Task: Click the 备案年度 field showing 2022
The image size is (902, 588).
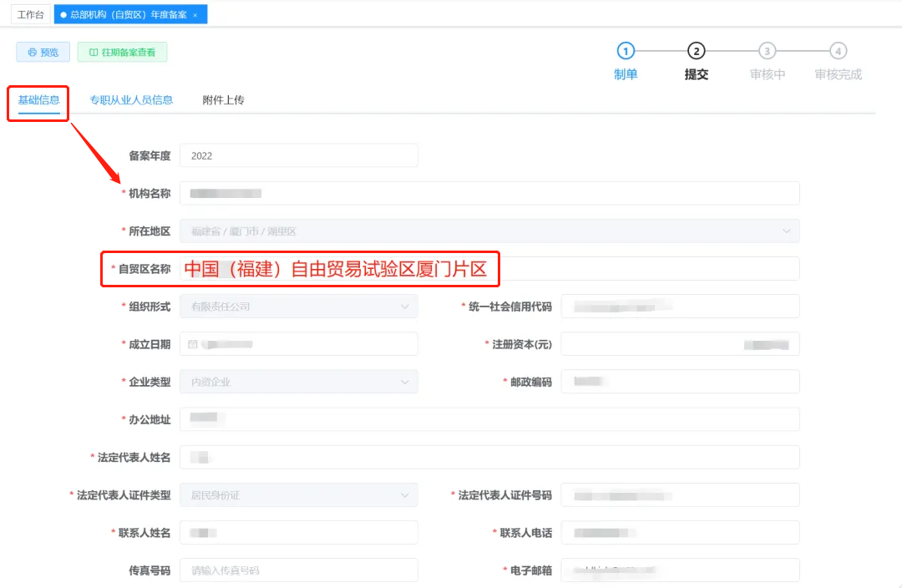Action: coord(298,156)
